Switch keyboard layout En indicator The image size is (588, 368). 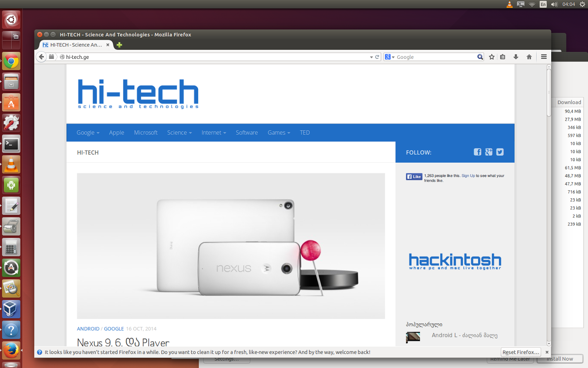543,4
